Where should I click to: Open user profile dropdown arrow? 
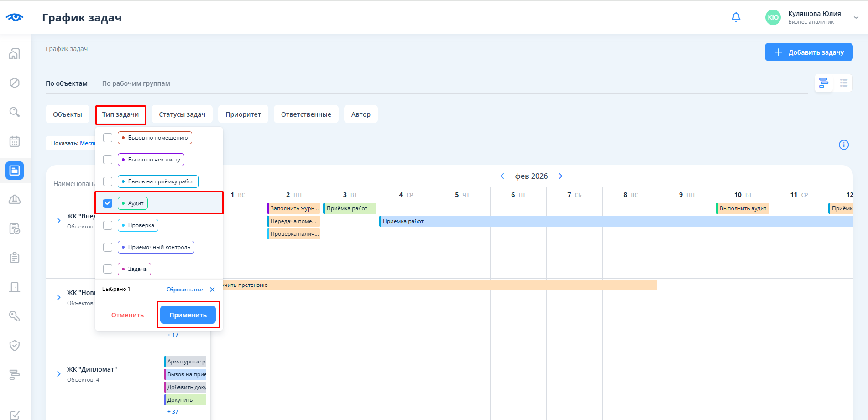[856, 17]
